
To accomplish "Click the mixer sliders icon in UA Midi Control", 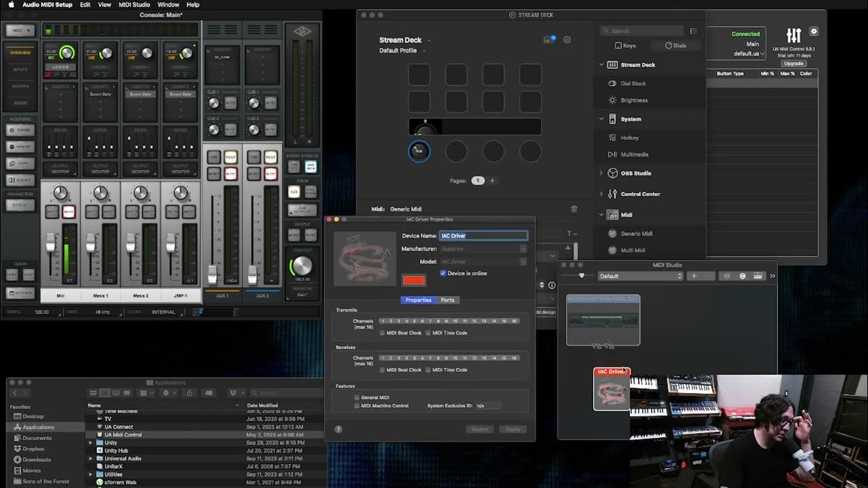I will click(794, 35).
